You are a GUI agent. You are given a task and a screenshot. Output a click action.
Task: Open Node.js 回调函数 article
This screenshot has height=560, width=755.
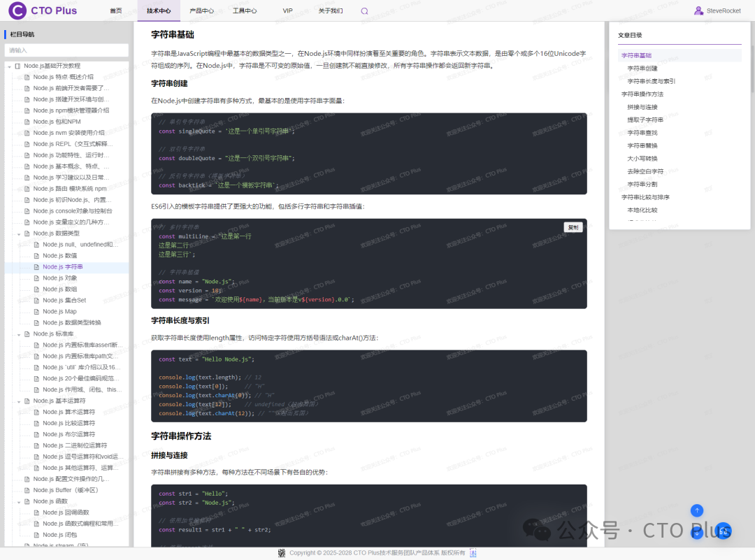pyautogui.click(x=66, y=513)
